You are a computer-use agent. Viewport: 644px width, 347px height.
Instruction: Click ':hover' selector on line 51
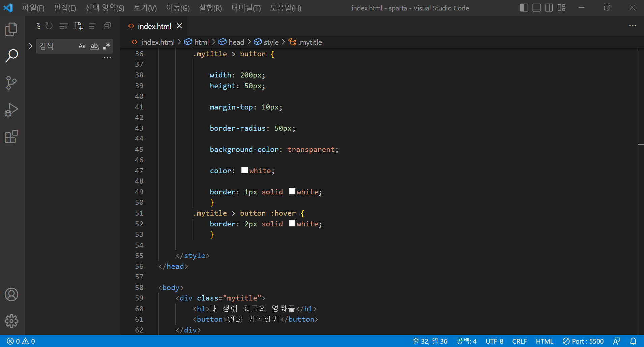283,213
